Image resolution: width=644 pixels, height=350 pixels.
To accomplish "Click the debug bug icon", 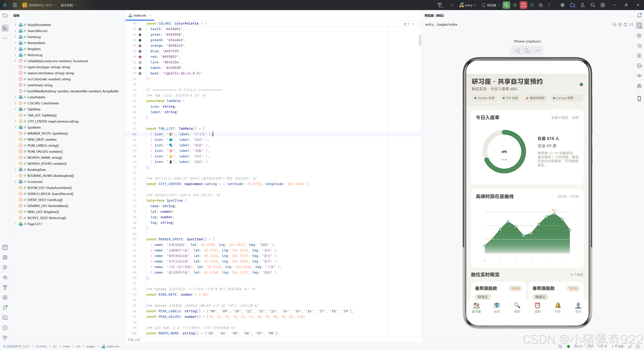I will (x=515, y=5).
